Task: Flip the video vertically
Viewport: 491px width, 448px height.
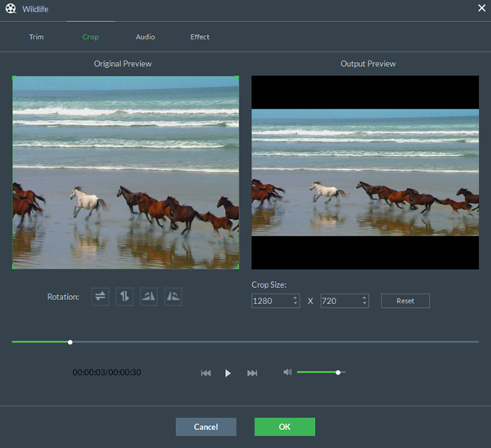Action: (124, 296)
